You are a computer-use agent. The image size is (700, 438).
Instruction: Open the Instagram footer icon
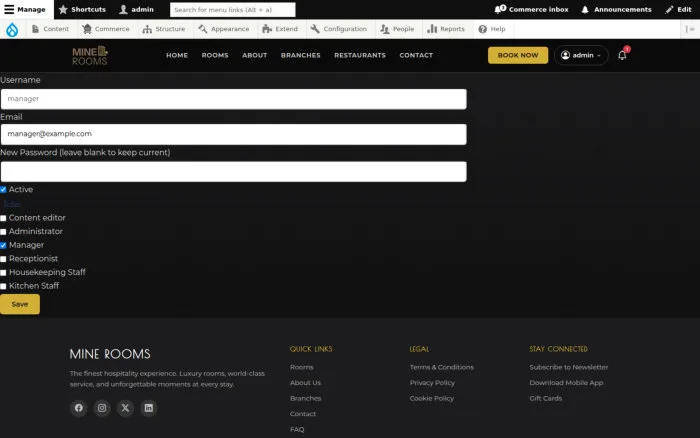point(102,408)
